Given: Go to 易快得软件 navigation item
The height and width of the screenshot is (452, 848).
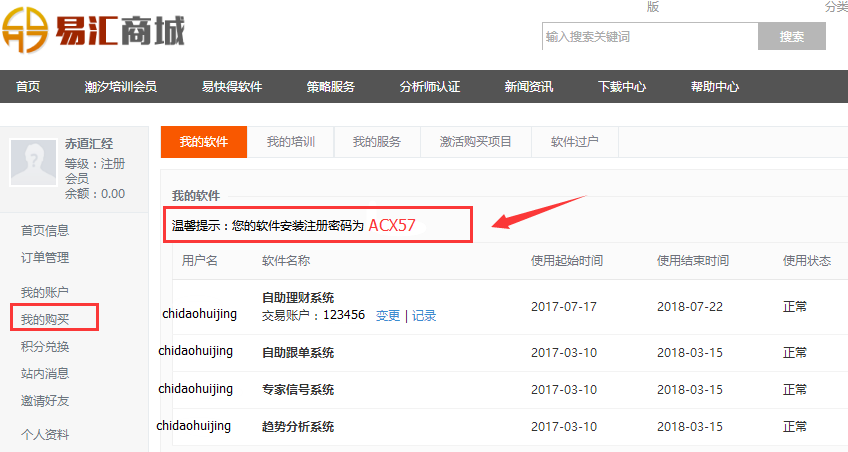Looking at the screenshot, I should 231,87.
